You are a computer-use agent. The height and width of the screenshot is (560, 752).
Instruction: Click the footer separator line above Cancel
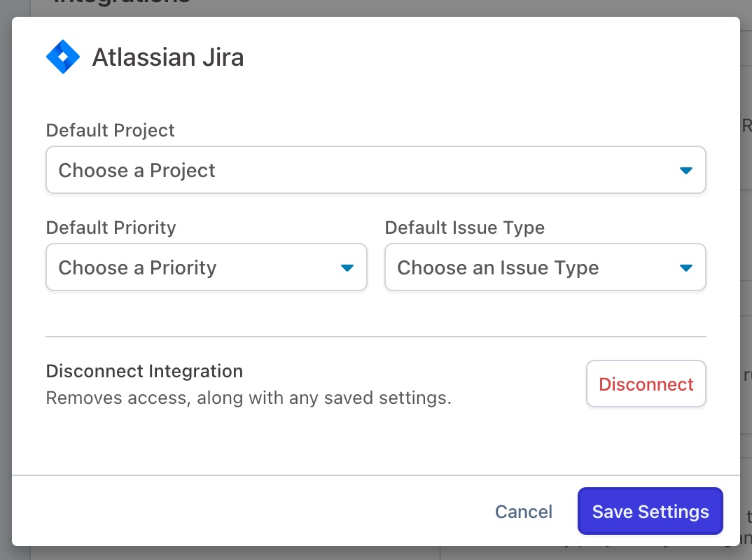375,476
